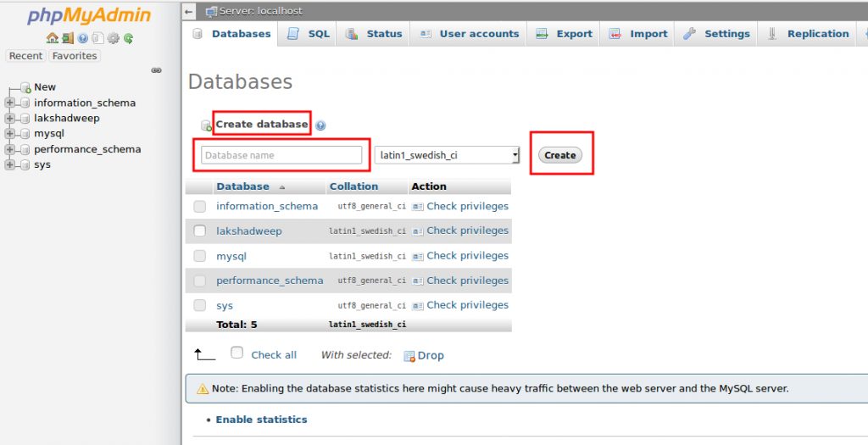Viewport: 868px width, 445px height.
Task: Open the Export tab
Action: (564, 34)
